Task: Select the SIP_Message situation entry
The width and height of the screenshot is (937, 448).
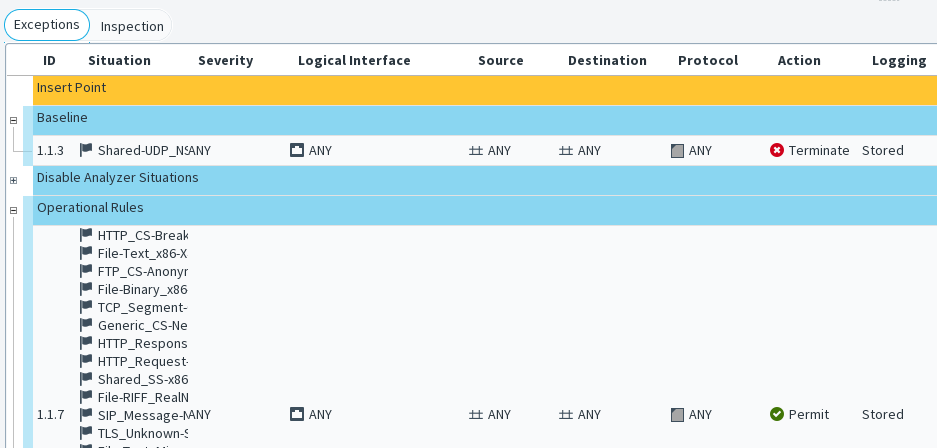Action: tap(142, 414)
